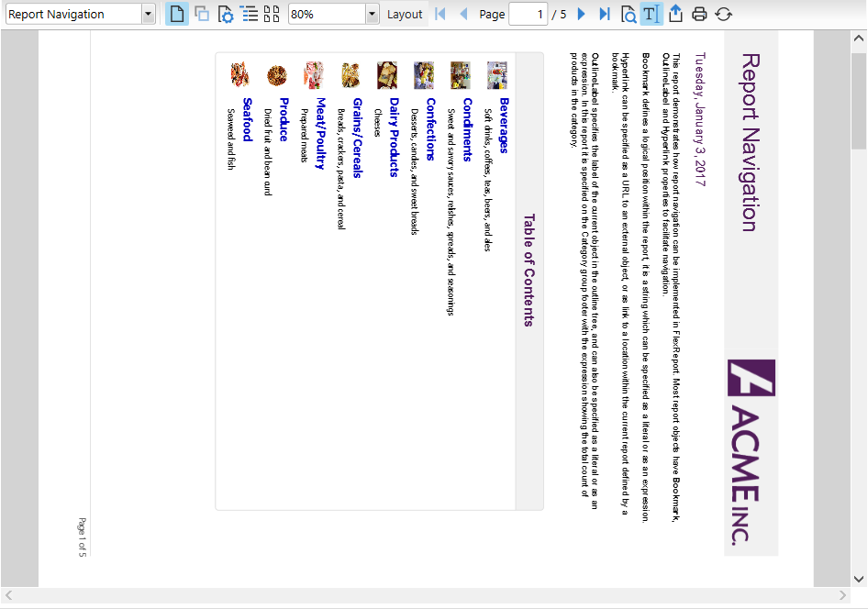Click the Meat/Poultry thumbnail image

click(314, 75)
